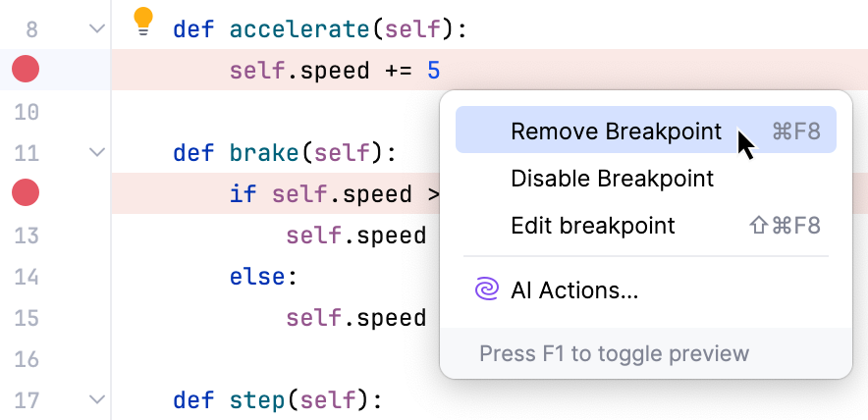Click line number 16 in gutter

27,359
